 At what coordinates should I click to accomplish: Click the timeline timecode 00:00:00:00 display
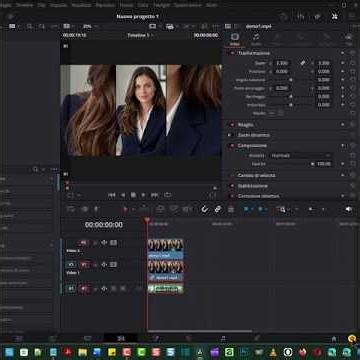pyautogui.click(x=104, y=225)
